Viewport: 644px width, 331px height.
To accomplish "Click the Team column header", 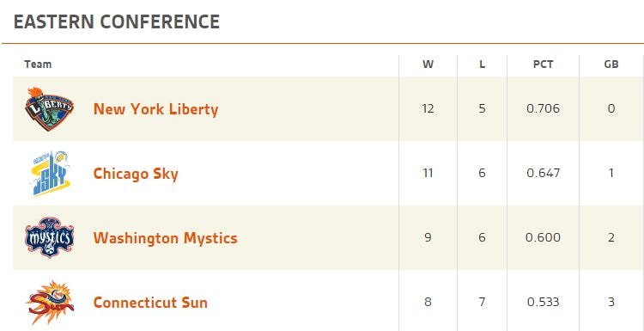I will point(38,64).
